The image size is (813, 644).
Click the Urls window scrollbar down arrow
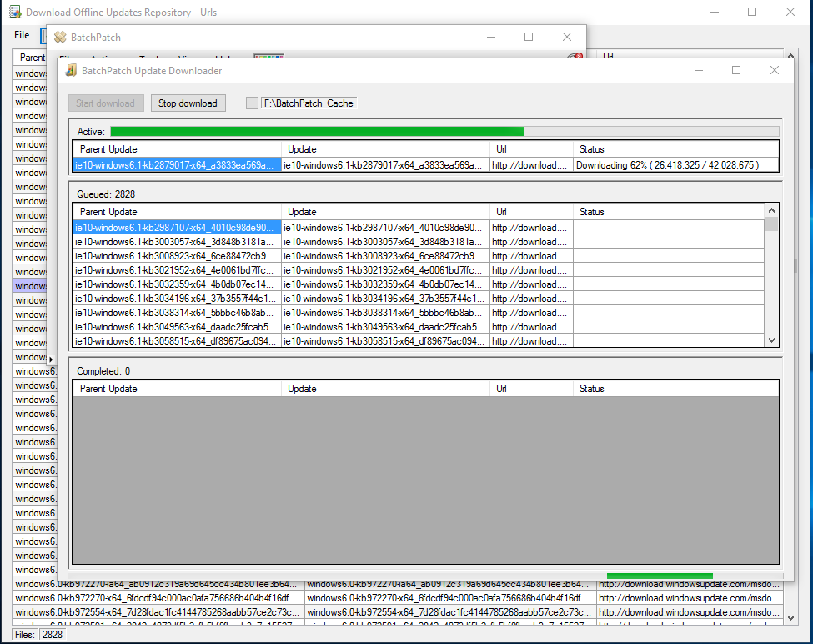[x=790, y=618]
